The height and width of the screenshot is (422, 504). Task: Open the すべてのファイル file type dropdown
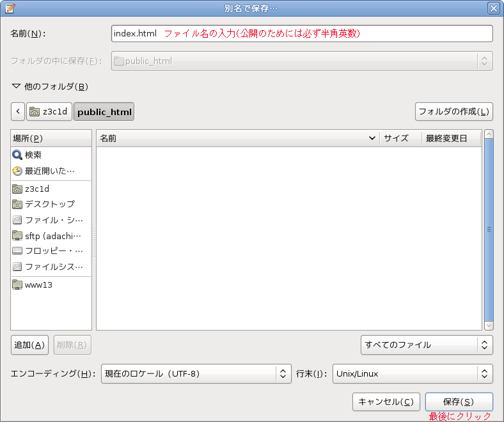(x=427, y=345)
